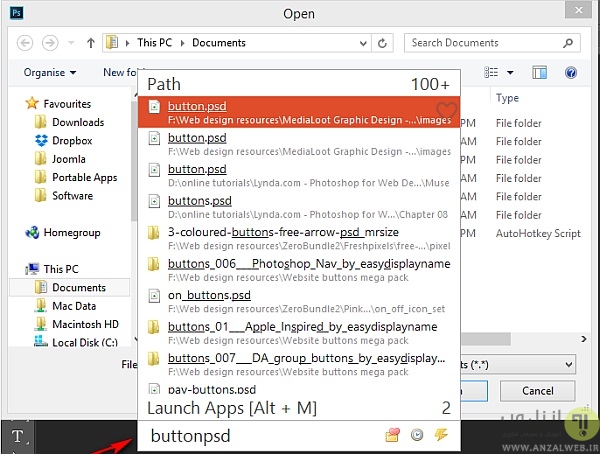Image resolution: width=600 pixels, height=454 pixels.
Task: Toggle the preview pane icon
Action: (540, 73)
